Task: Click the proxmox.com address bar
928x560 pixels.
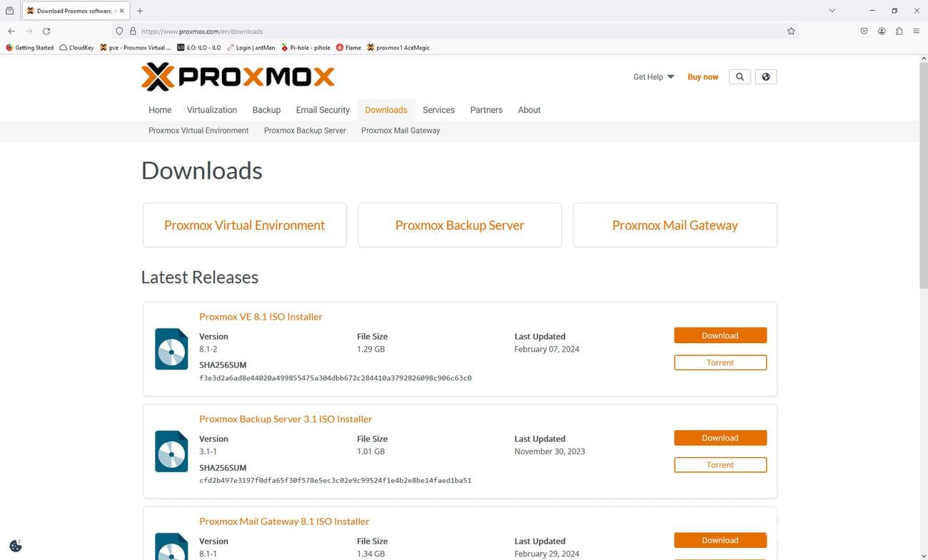Action: tap(457, 31)
